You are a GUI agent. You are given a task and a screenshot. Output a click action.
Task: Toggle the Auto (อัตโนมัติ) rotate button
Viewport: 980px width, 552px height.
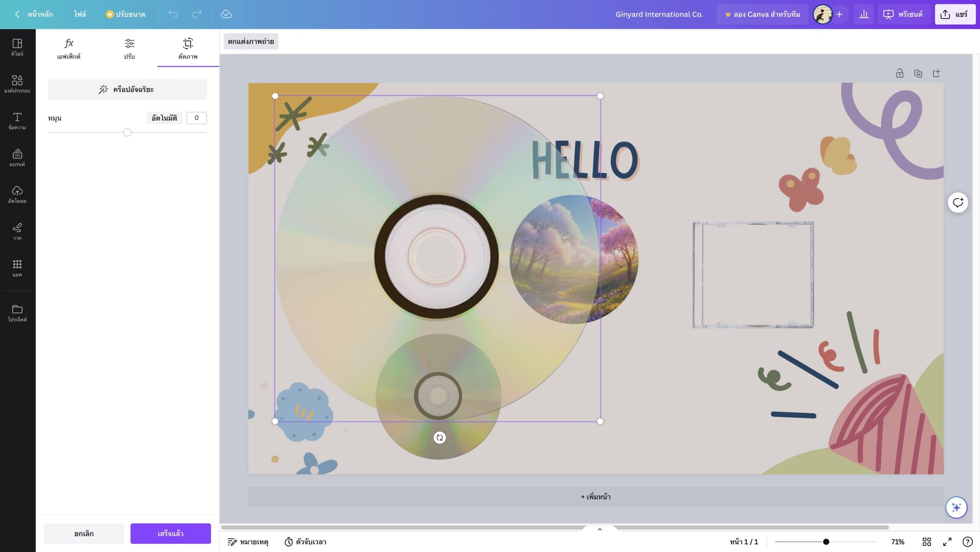coord(164,118)
